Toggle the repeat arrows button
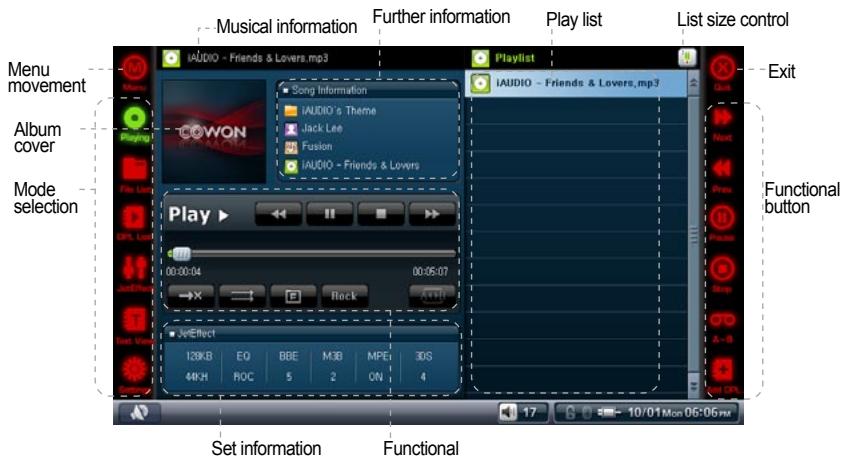843x459 pixels. pos(242,296)
